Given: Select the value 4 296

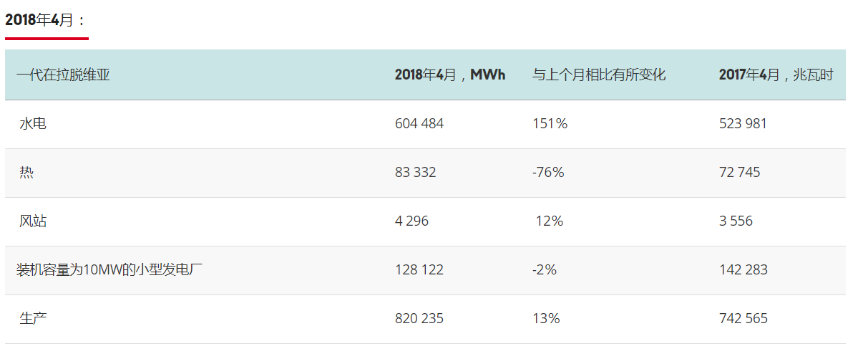Looking at the screenshot, I should click(x=411, y=221).
